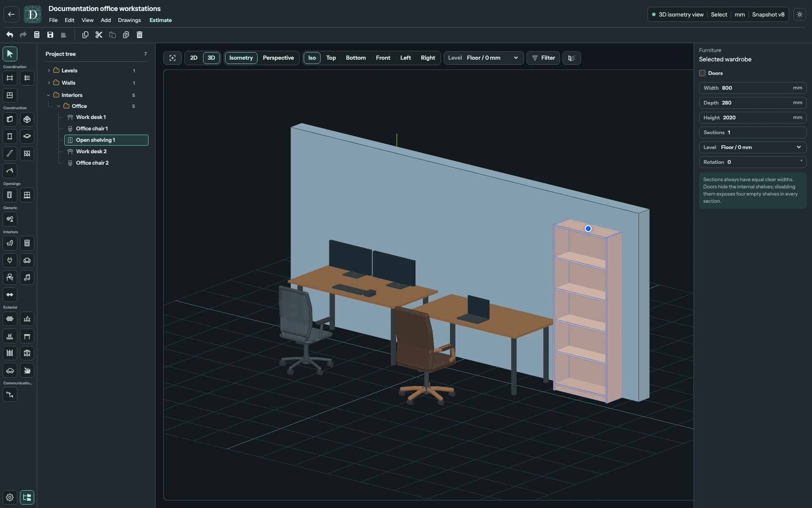Enable the Doors checkbox

[702, 73]
